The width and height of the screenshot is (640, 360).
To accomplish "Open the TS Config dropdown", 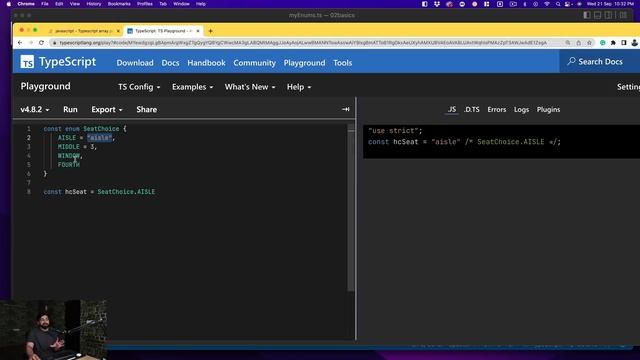I will (x=139, y=87).
